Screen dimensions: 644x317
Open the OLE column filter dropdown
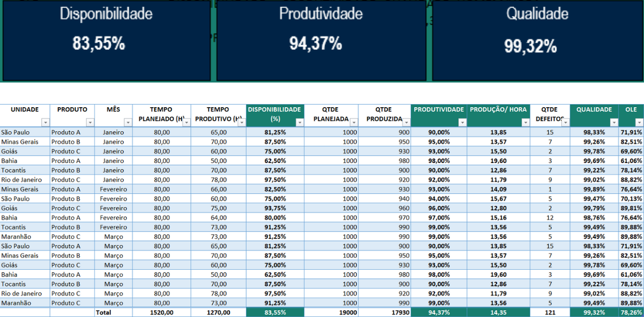639,122
